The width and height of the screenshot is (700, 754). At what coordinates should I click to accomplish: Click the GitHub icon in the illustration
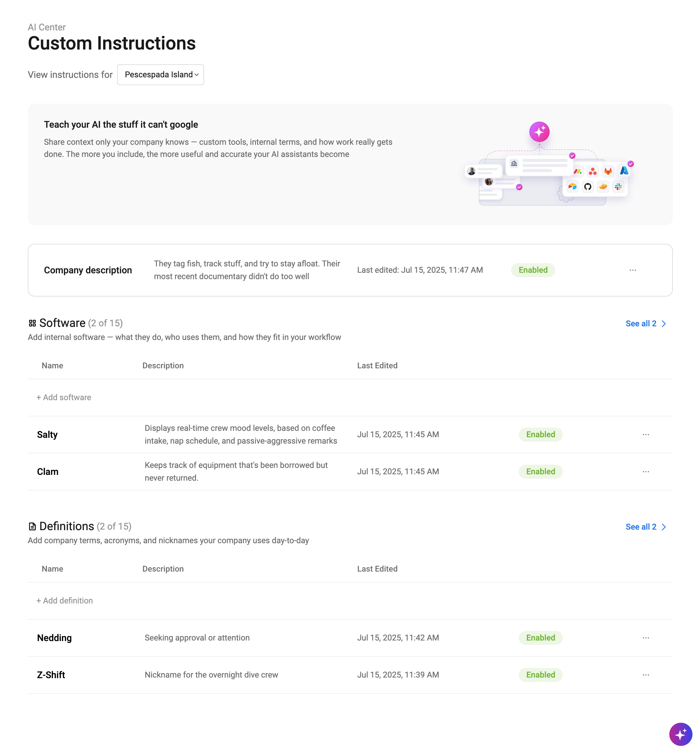pos(587,187)
